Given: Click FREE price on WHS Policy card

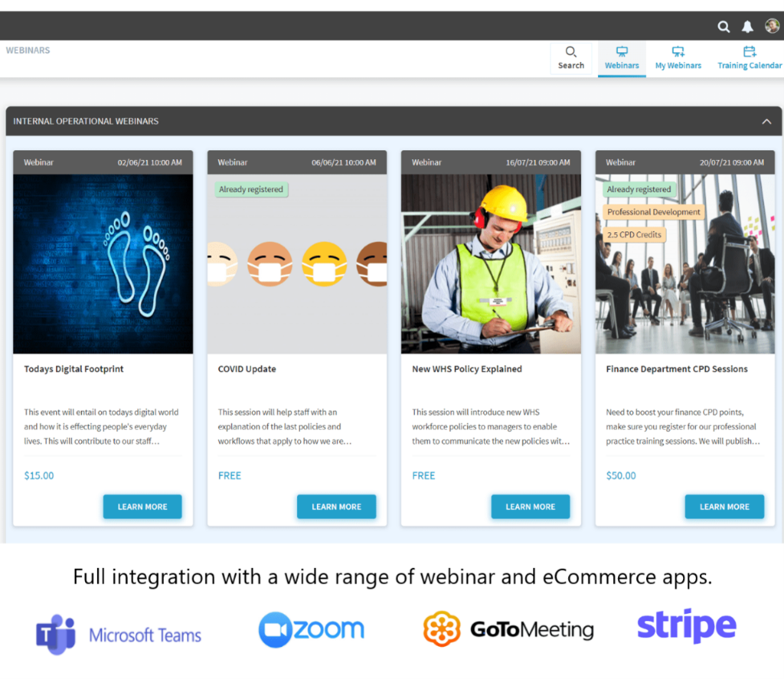Looking at the screenshot, I should pos(424,475).
